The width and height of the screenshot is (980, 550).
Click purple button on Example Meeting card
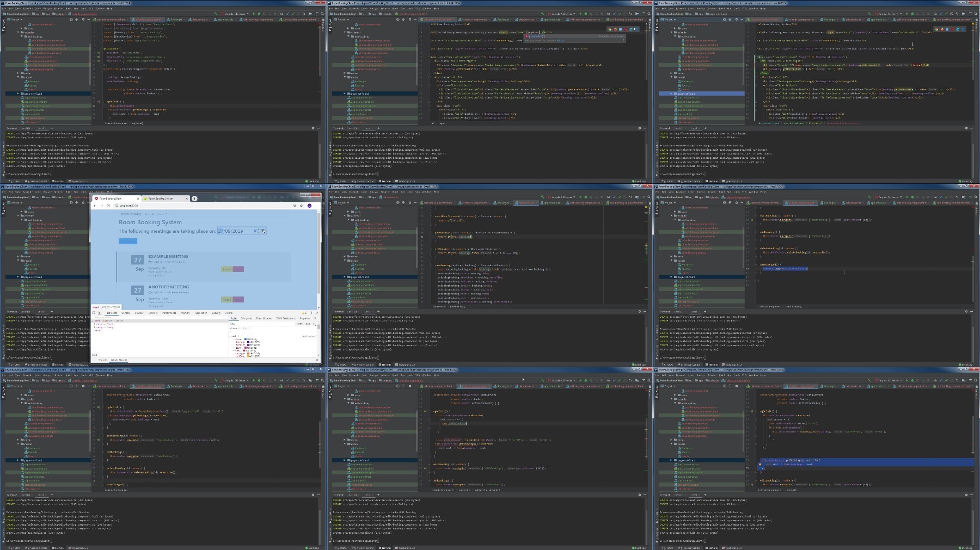(x=238, y=269)
